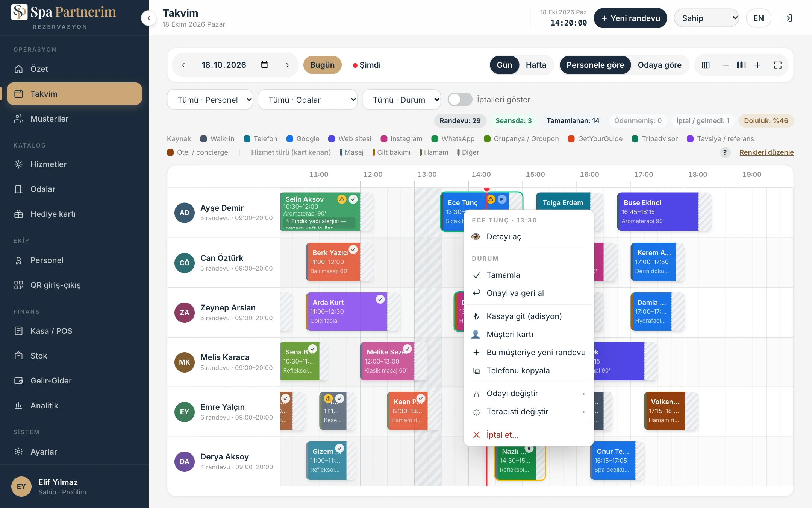Open Kasa / POS in sidebar
The width and height of the screenshot is (812, 508).
[74, 331]
